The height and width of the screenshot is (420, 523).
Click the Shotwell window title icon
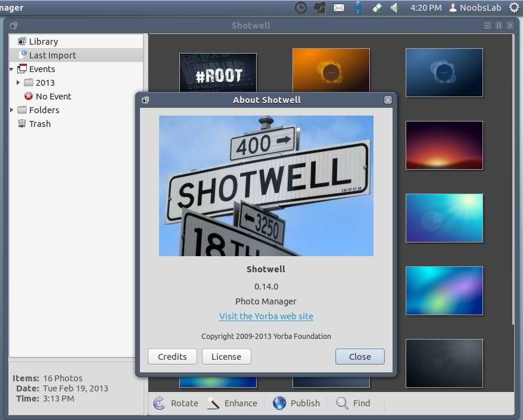coord(14,26)
